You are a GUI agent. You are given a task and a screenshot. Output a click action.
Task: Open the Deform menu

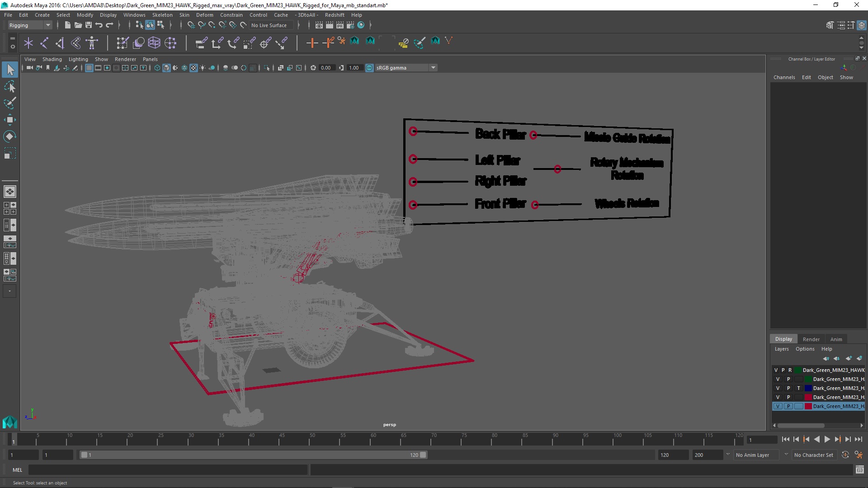click(x=204, y=15)
